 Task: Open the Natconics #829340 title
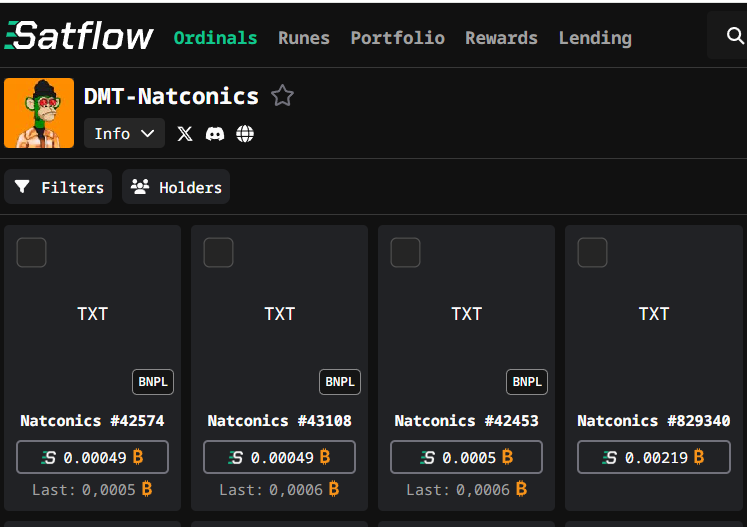(654, 421)
